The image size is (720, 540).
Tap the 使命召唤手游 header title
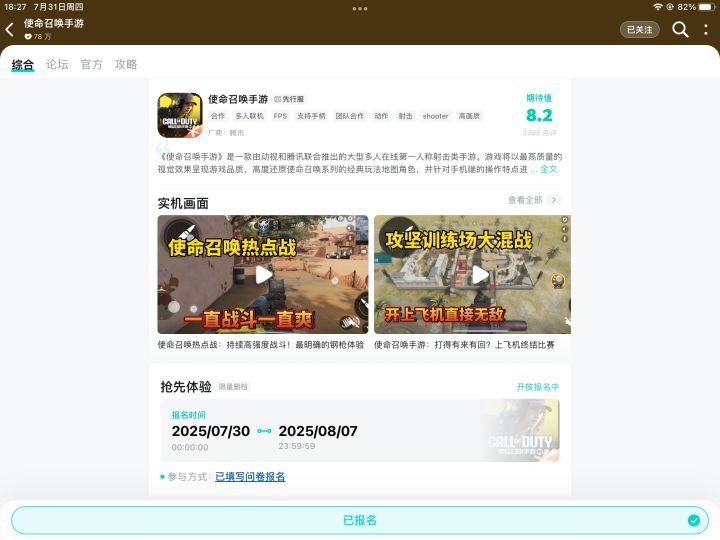(54, 23)
